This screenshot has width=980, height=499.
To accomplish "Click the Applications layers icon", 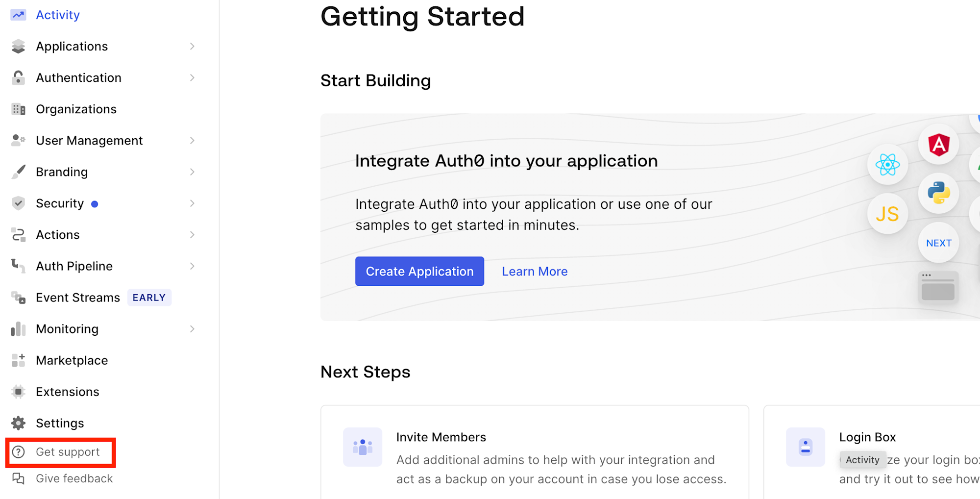I will pos(18,47).
